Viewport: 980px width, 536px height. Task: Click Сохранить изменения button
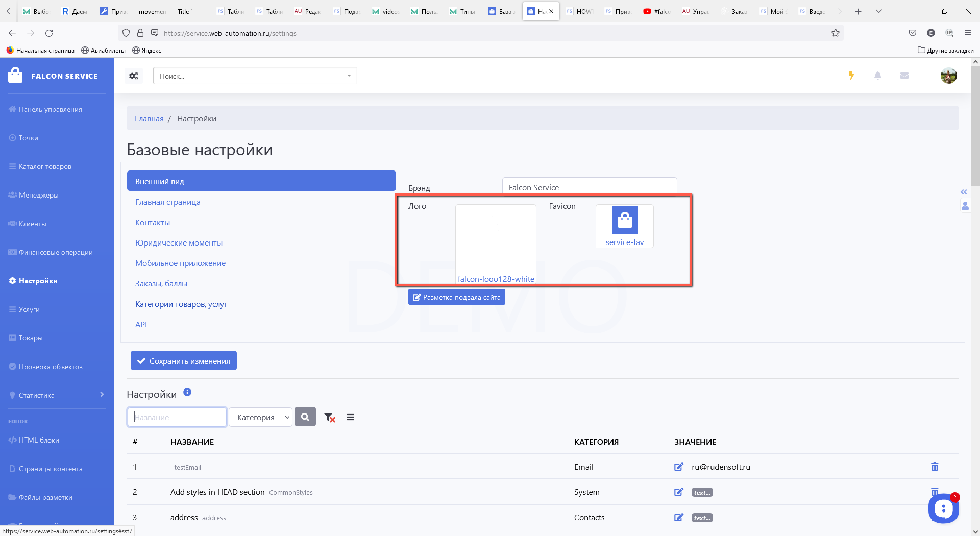click(x=184, y=361)
